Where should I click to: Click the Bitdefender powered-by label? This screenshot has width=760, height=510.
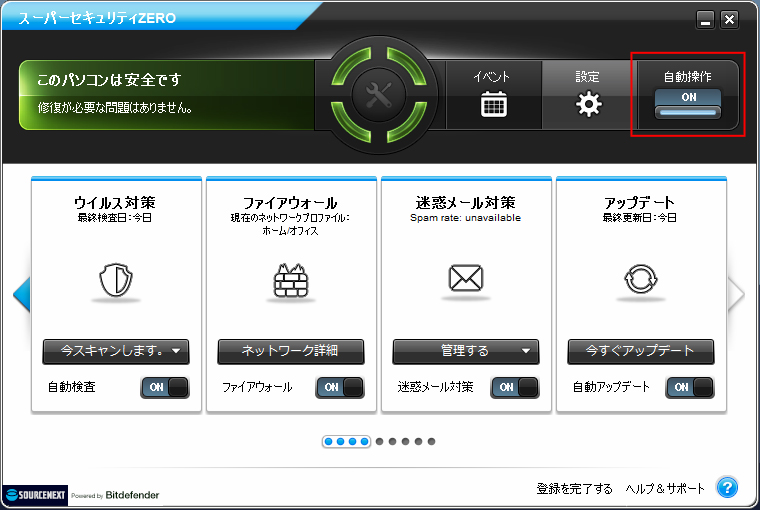coord(115,495)
